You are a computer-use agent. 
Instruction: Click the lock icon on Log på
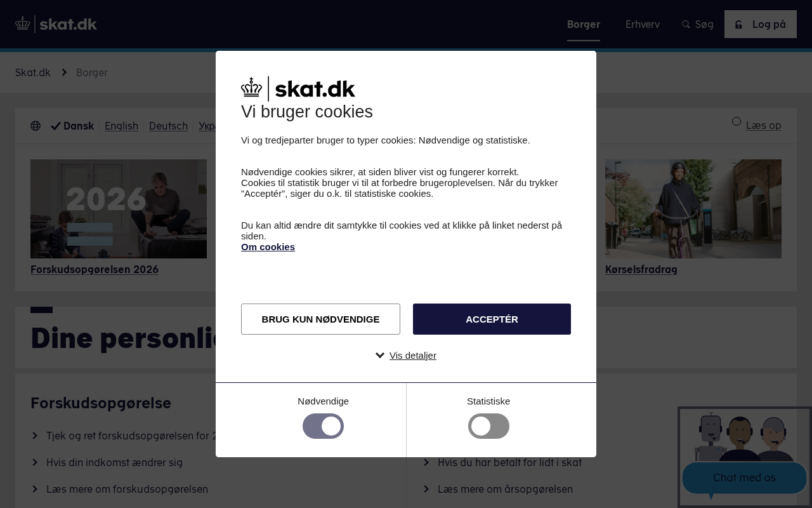click(x=738, y=25)
